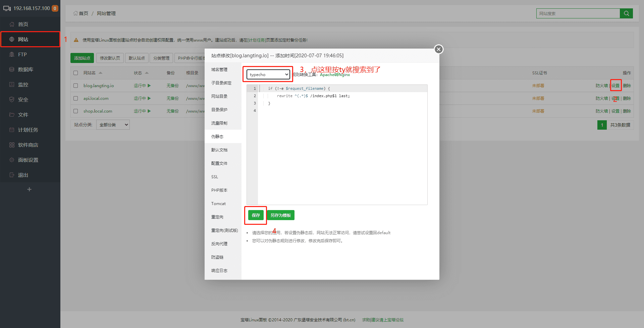The image size is (644, 328).
Task: Click the Apache转Nginx converter link
Action: [335, 74]
